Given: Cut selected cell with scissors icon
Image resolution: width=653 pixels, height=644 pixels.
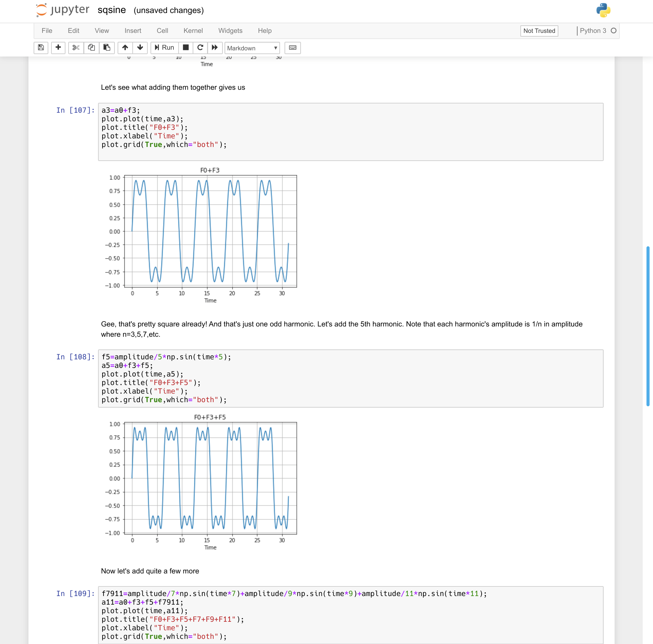Looking at the screenshot, I should (x=76, y=48).
